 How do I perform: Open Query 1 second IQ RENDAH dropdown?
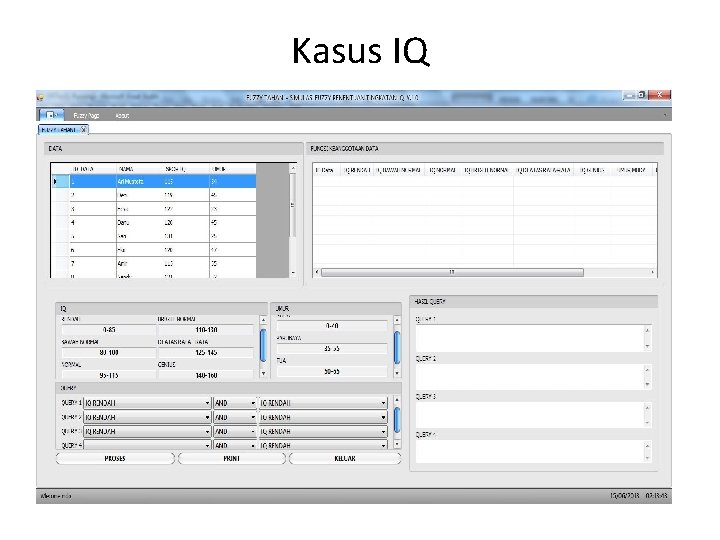(x=323, y=403)
